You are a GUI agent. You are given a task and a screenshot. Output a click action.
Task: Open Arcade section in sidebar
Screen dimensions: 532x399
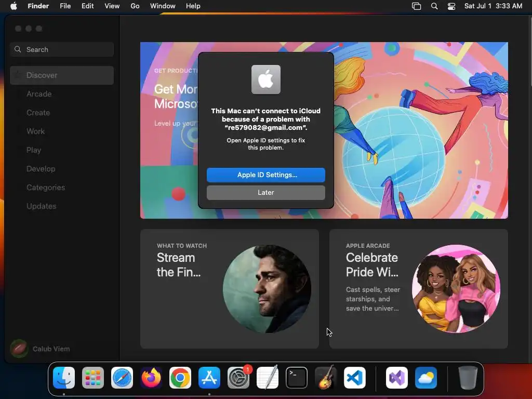click(x=39, y=94)
